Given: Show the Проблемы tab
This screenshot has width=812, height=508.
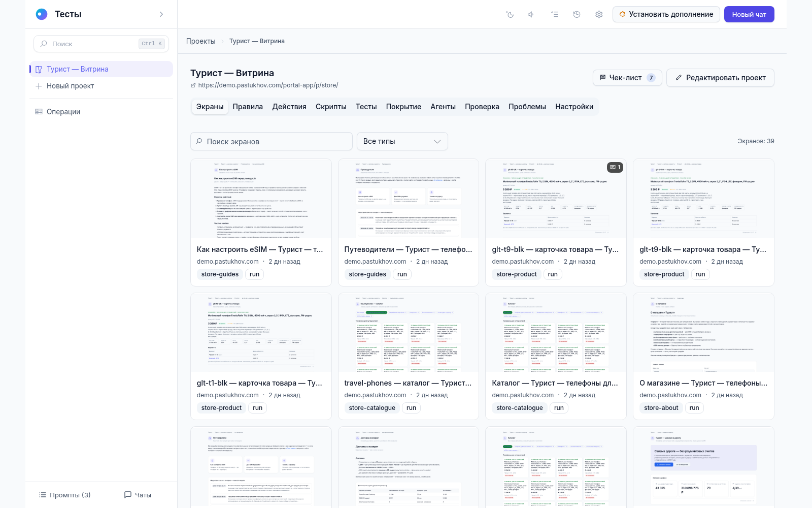Looking at the screenshot, I should point(527,107).
